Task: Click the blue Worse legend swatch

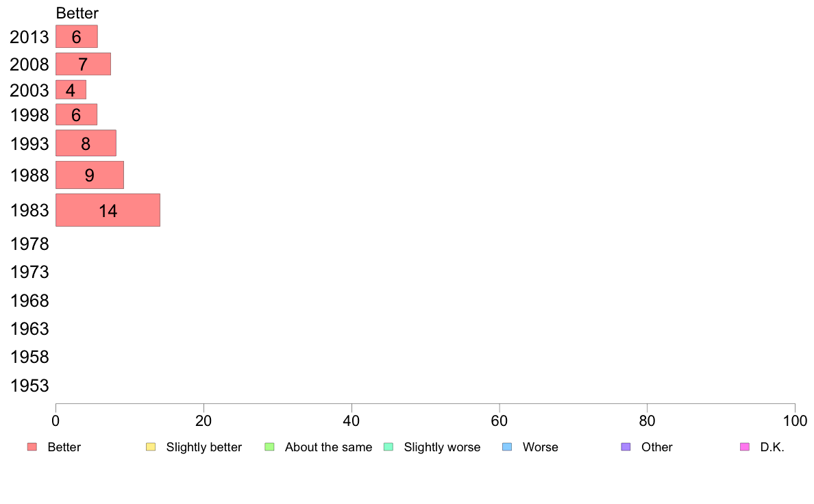Action: (x=507, y=447)
